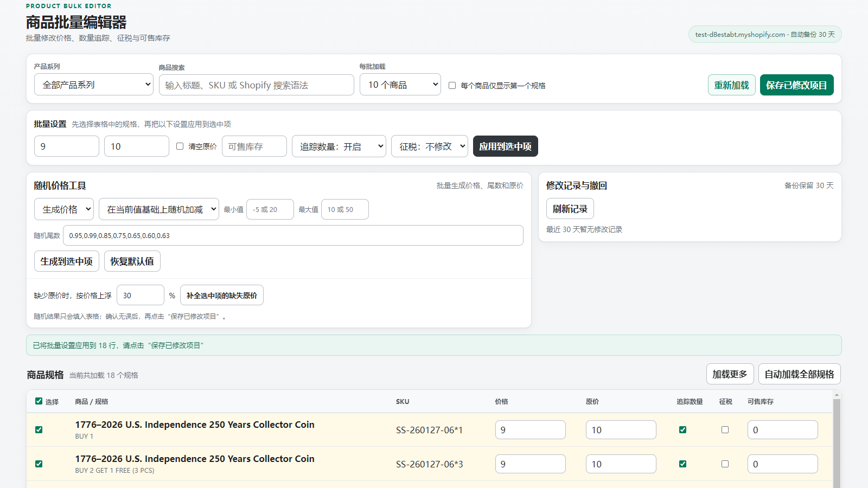Screen dimensions: 868x488
Task: Toggle 追踪数量 checkbox for SS-260127-06*3
Action: point(682,464)
